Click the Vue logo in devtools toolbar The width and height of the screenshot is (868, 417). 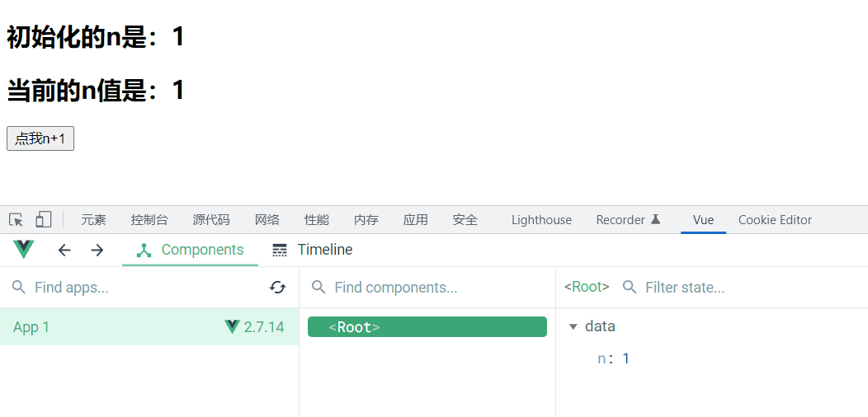[24, 250]
